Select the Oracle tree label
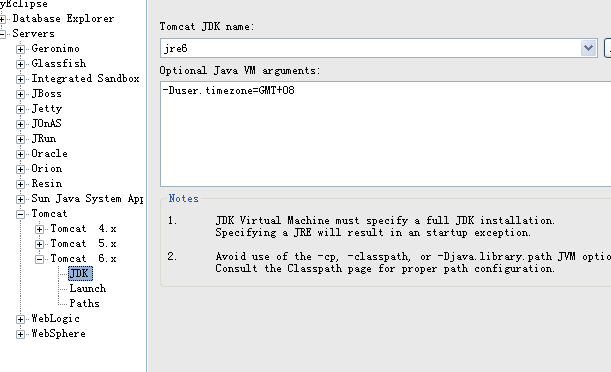The image size is (611, 372). [x=49, y=153]
